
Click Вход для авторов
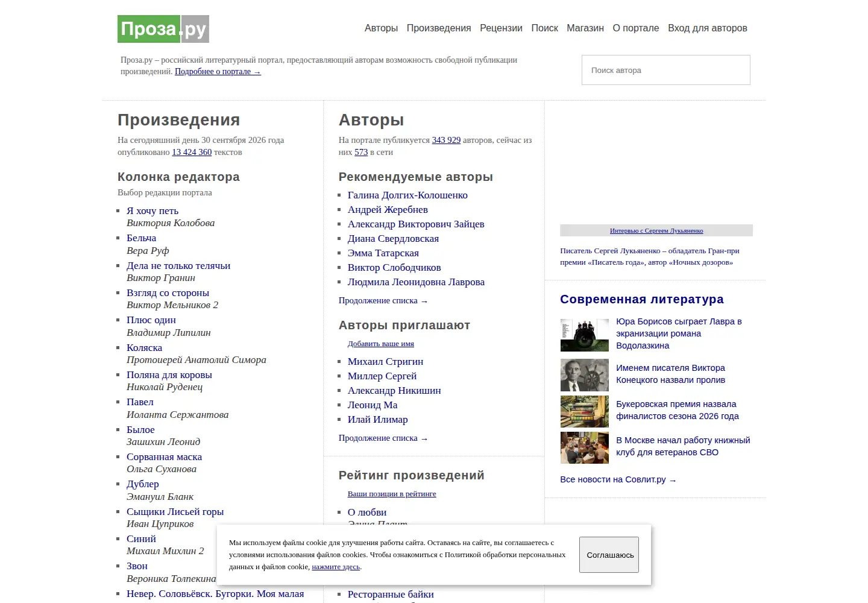pyautogui.click(x=708, y=28)
